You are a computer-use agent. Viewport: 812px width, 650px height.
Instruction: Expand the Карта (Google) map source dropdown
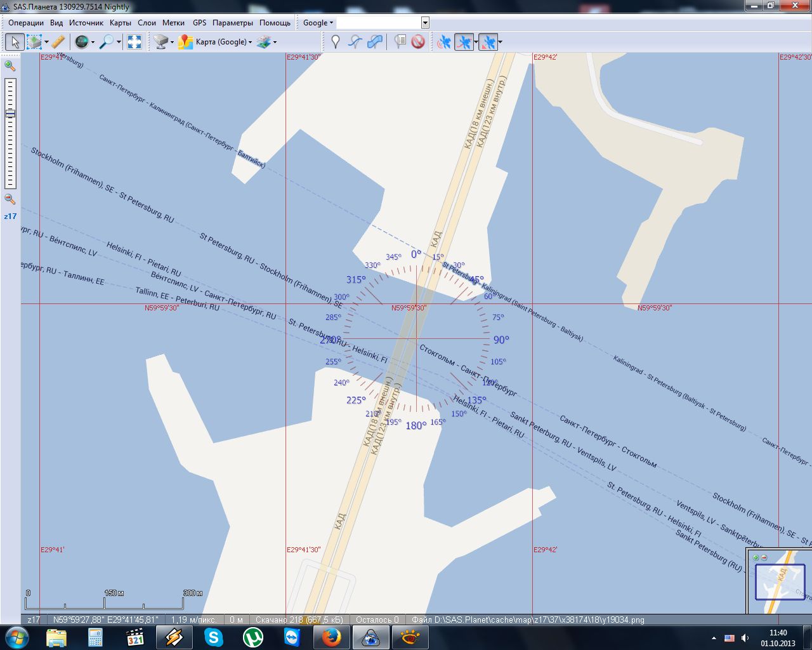click(x=223, y=42)
